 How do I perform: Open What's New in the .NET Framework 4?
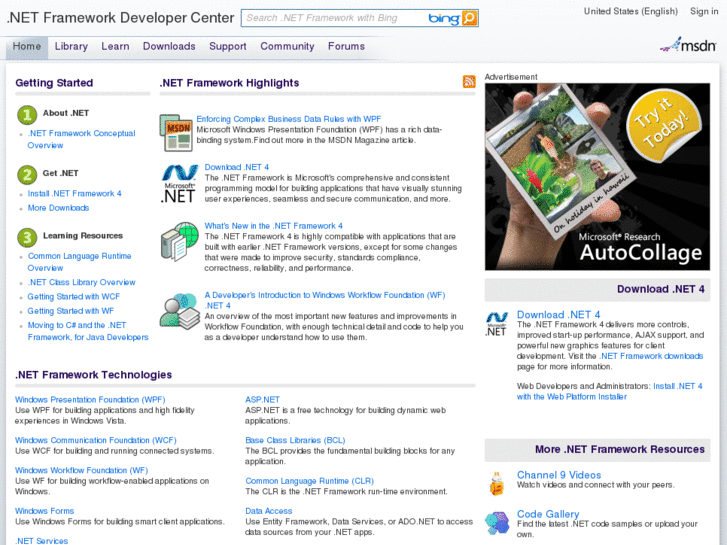(274, 226)
